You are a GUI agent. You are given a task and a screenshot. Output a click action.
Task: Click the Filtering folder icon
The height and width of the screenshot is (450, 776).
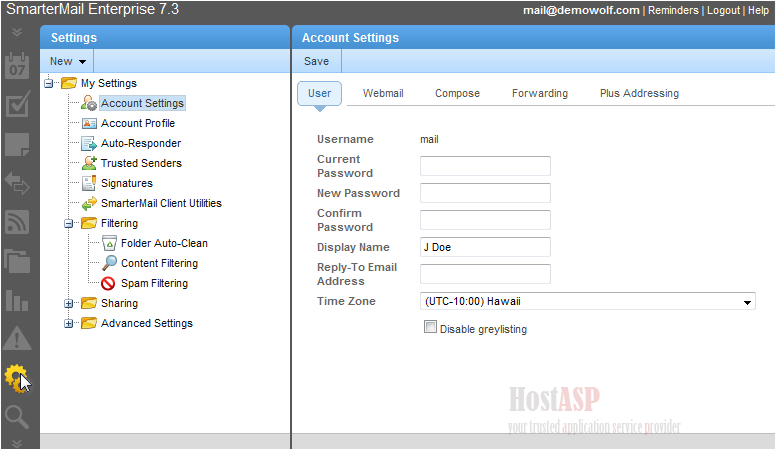point(89,223)
